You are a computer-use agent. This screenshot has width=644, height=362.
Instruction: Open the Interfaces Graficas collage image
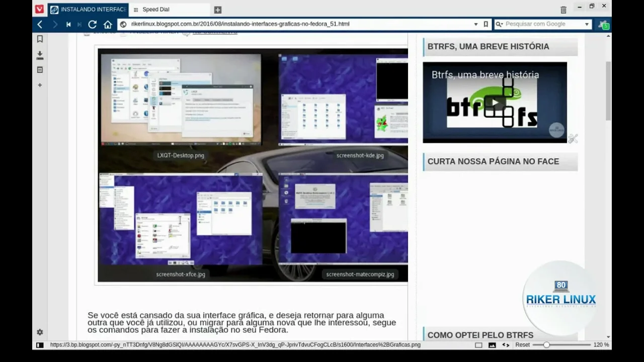click(x=253, y=165)
